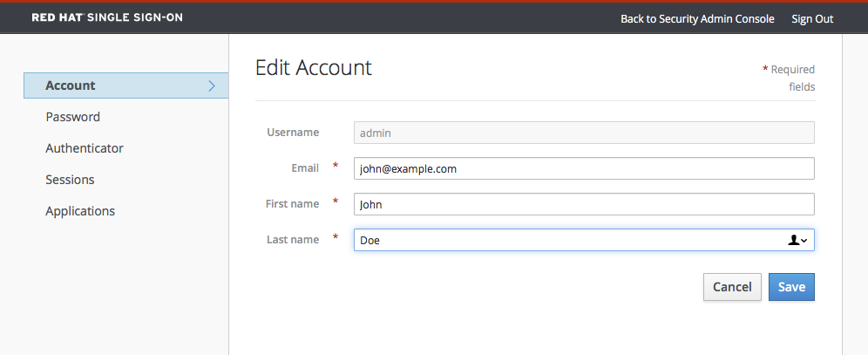This screenshot has width=868, height=355.
Task: Save the account changes
Action: point(790,287)
